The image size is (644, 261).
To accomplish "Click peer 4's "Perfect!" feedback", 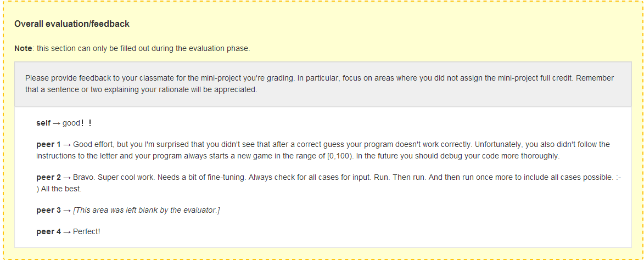I will point(87,231).
